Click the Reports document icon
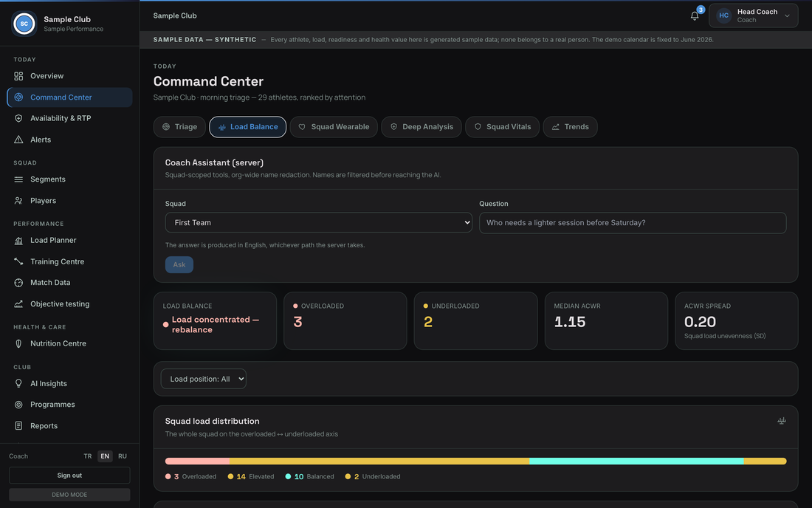This screenshot has height=508, width=812. coord(18,425)
